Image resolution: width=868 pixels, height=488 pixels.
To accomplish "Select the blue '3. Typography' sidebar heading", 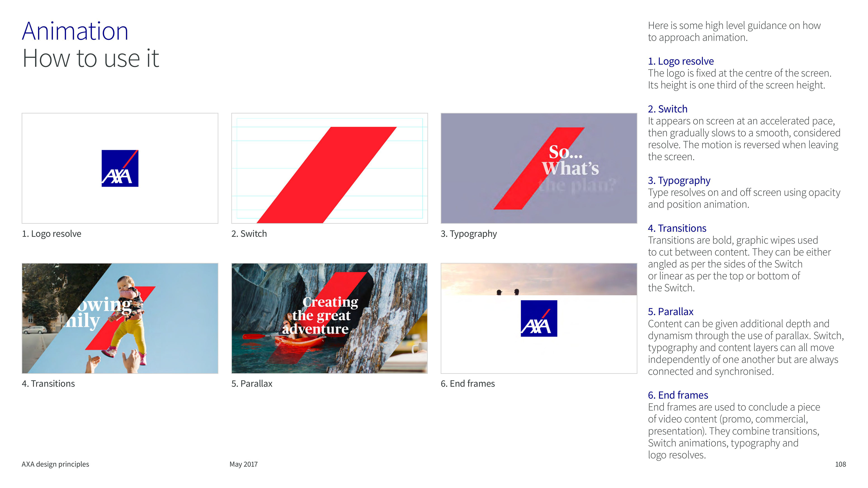I will click(679, 180).
